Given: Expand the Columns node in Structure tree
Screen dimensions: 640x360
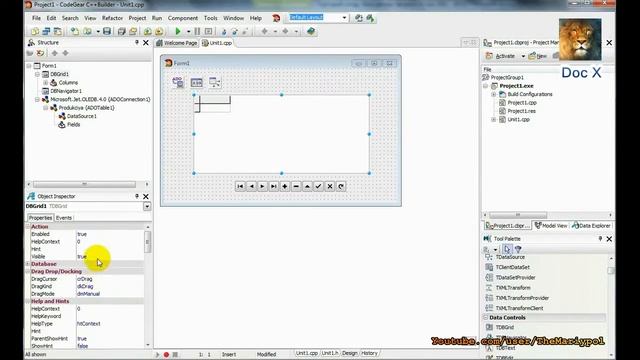Looking at the screenshot, I should click(x=45, y=82).
